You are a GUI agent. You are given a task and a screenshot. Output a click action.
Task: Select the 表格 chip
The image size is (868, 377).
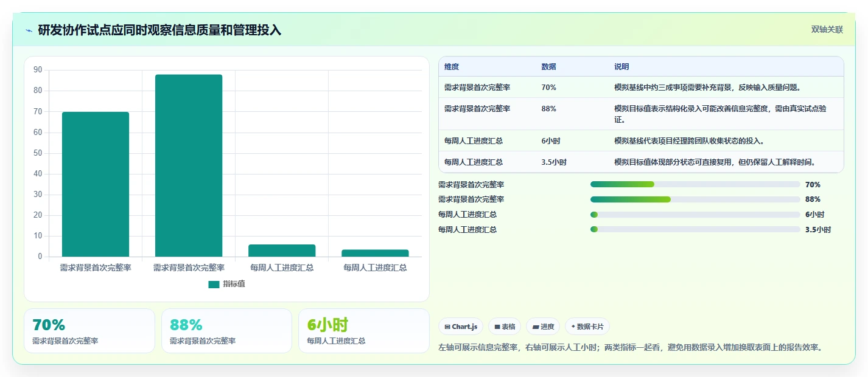[505, 327]
